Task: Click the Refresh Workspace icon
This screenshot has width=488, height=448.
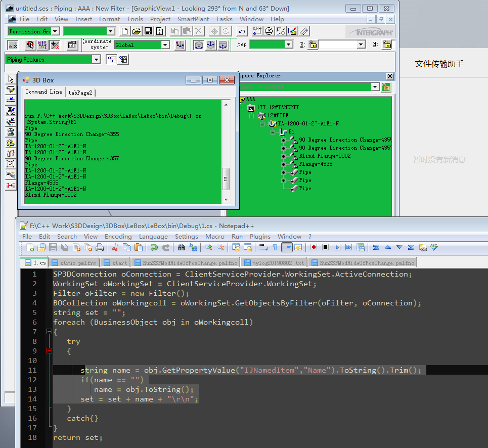Action: coord(160,31)
